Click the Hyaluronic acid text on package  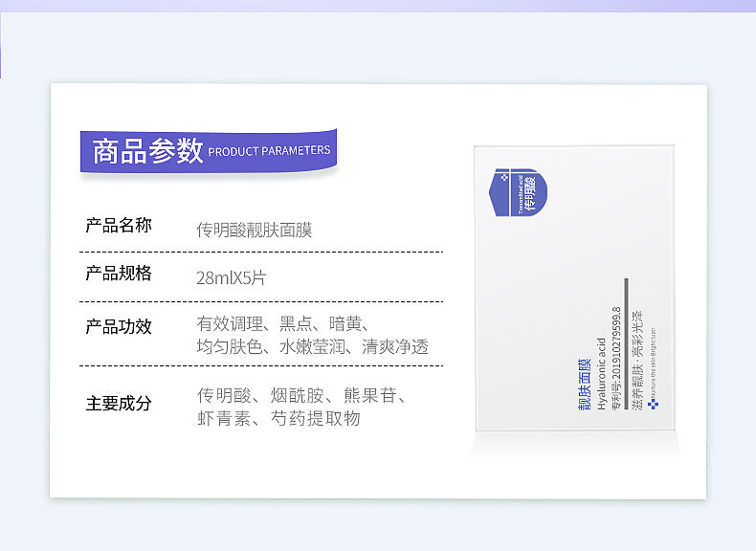coord(601,374)
